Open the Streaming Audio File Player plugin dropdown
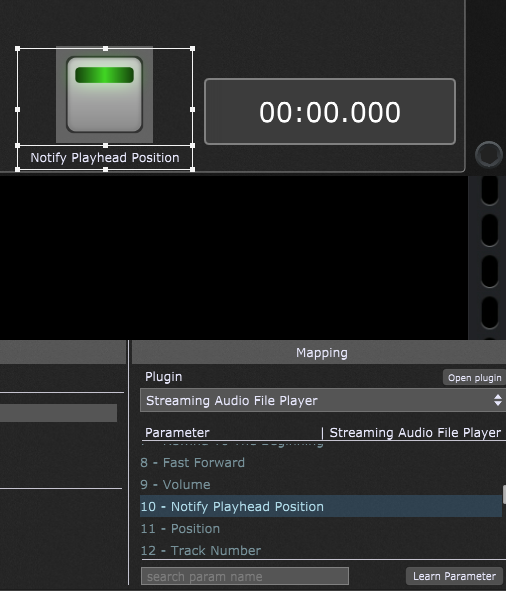Viewport: 506px width, 591px height. 323,400
